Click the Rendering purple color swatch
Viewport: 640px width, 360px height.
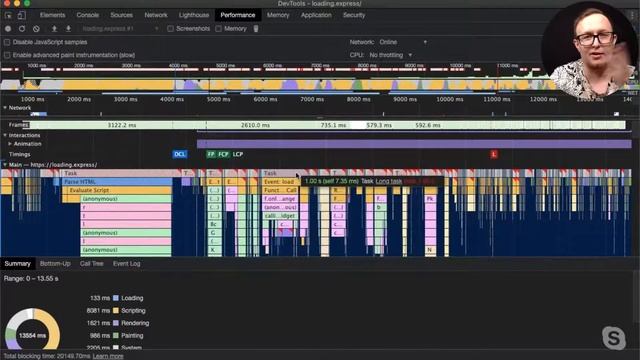pyautogui.click(x=116, y=323)
